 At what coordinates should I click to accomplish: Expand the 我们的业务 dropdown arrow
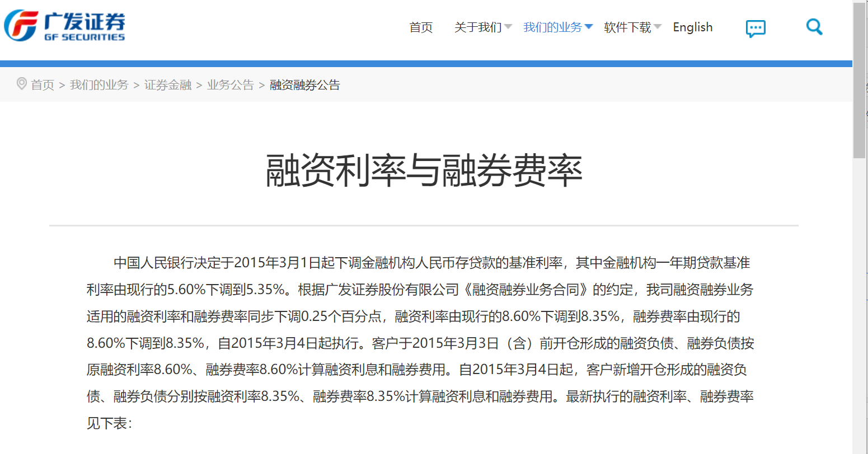588,27
